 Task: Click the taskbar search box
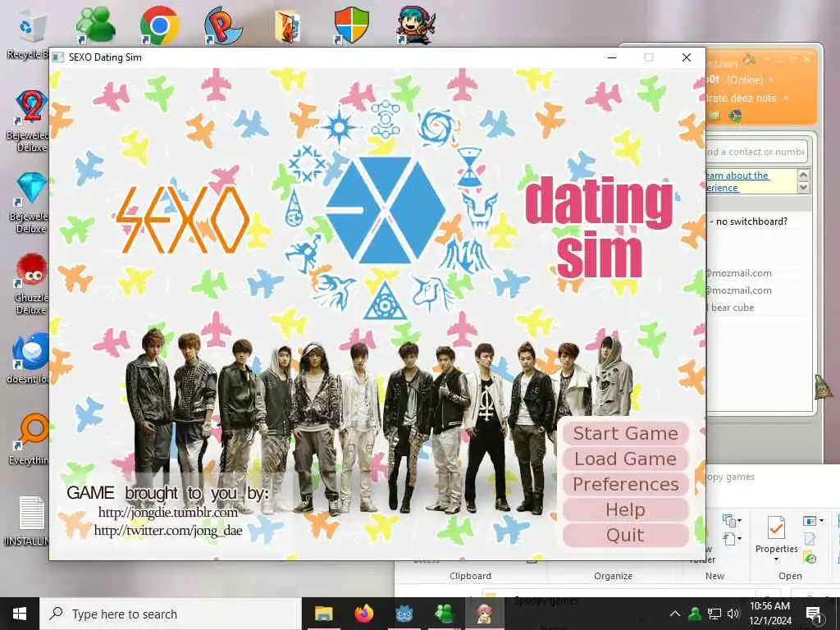(171, 614)
